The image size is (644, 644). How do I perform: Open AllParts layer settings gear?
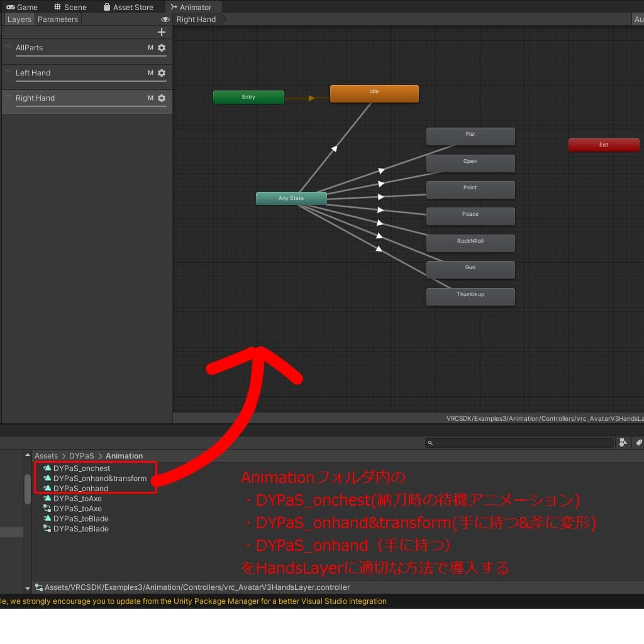coord(162,48)
